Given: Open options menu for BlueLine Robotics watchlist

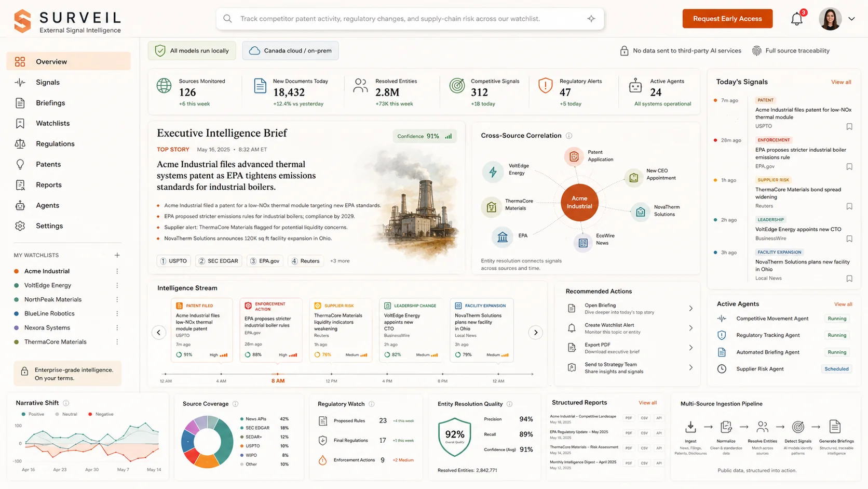Looking at the screenshot, I should pyautogui.click(x=117, y=313).
